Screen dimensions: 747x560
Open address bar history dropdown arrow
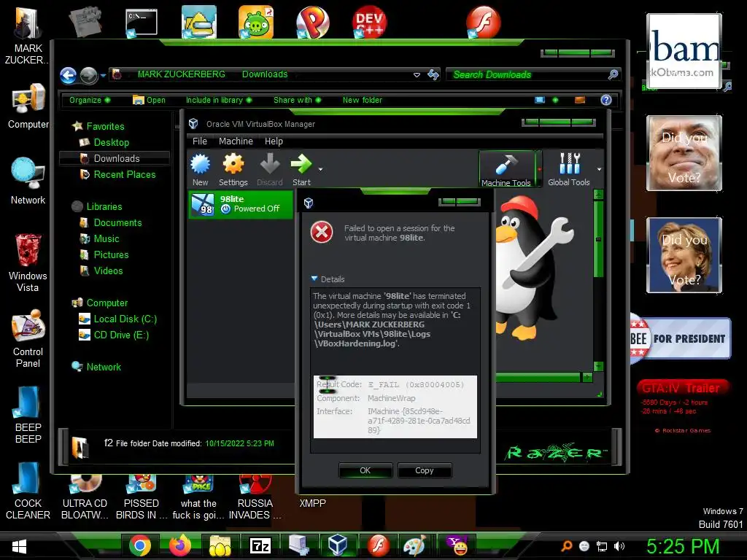[x=417, y=75]
